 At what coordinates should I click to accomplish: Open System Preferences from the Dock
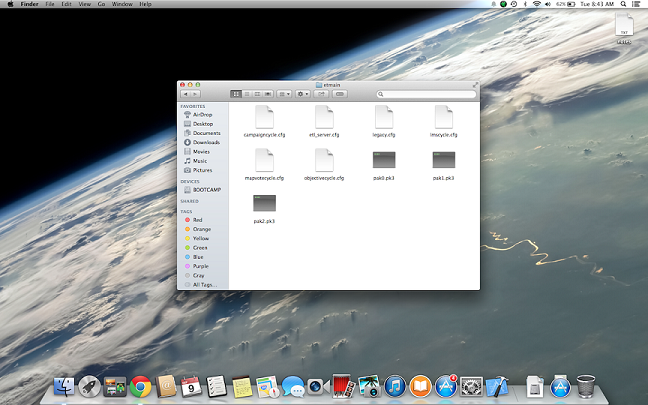(471, 386)
